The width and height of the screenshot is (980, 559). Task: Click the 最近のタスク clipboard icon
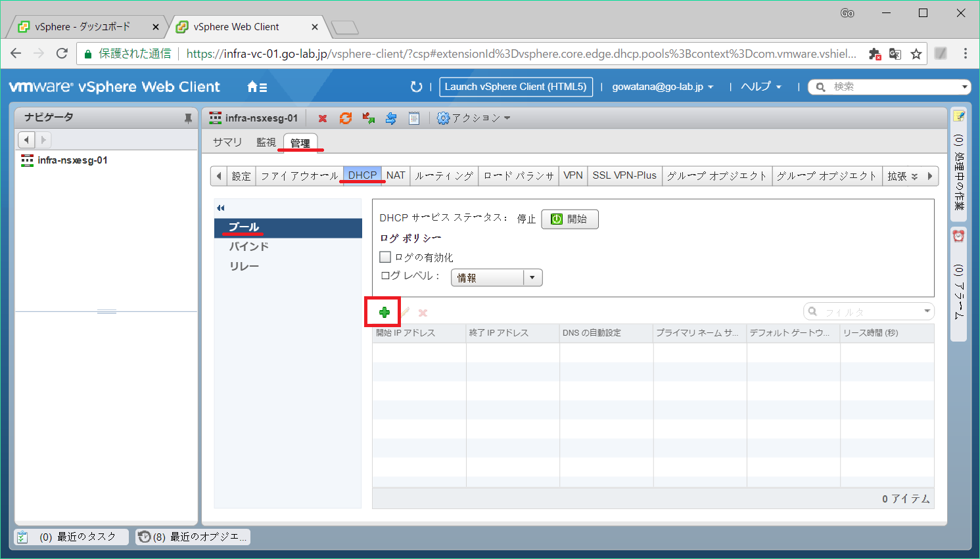[x=22, y=537]
